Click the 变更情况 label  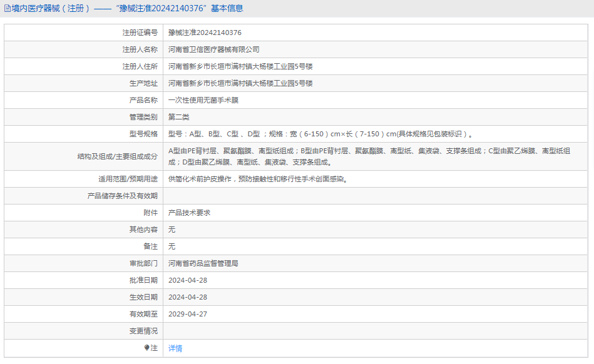click(x=143, y=331)
